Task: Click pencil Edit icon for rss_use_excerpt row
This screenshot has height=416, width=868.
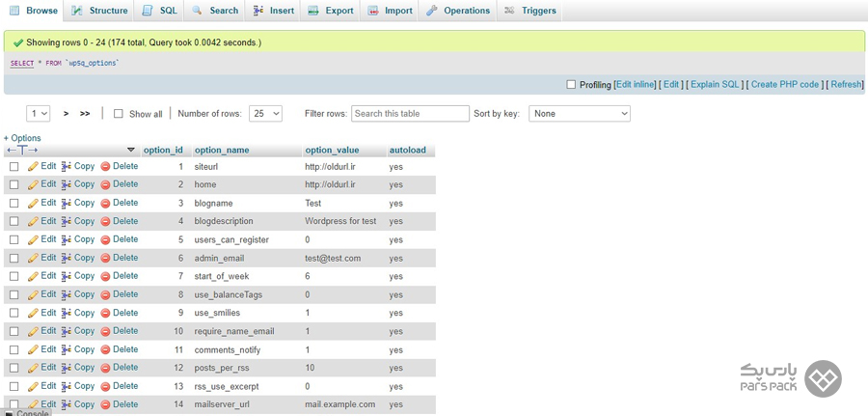Action: [x=33, y=386]
